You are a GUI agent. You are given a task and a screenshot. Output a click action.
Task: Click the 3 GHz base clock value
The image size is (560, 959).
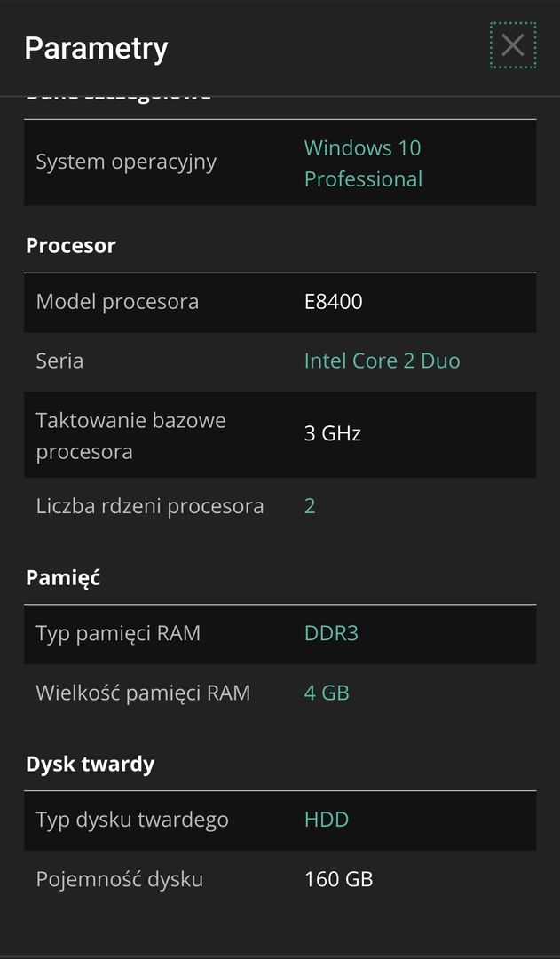coord(333,433)
